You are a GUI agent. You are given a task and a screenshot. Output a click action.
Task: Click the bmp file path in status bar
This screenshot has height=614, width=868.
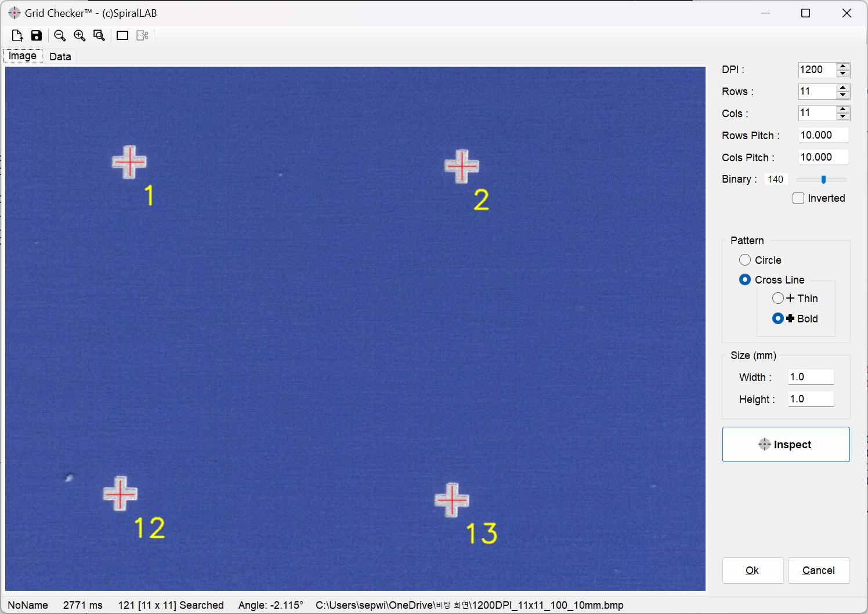(x=469, y=605)
